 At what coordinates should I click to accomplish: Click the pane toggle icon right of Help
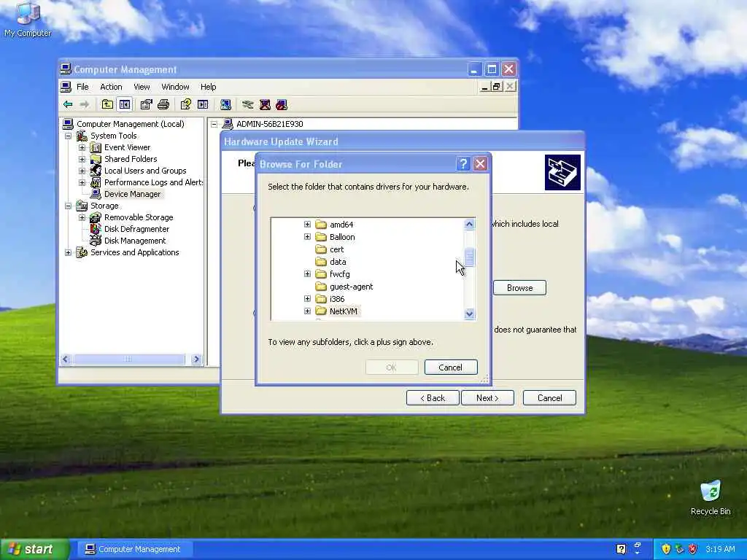[203, 104]
